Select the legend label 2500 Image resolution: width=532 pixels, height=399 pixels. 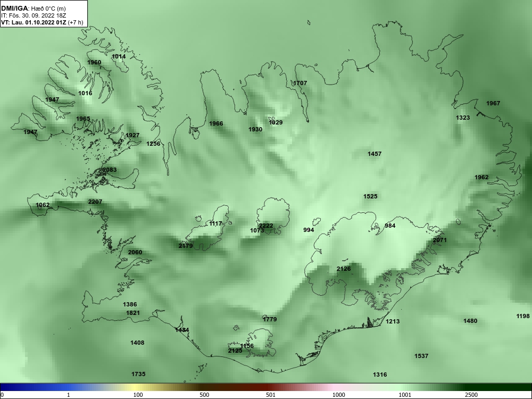pos(471,395)
